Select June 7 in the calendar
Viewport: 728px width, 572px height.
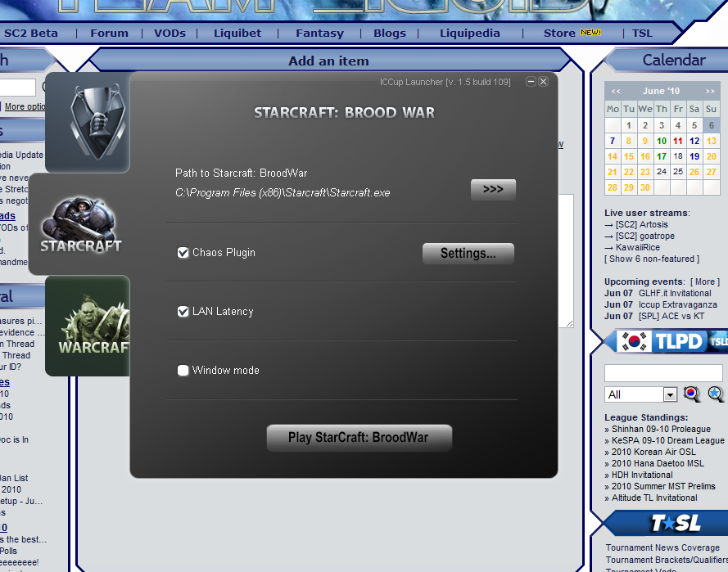613,141
